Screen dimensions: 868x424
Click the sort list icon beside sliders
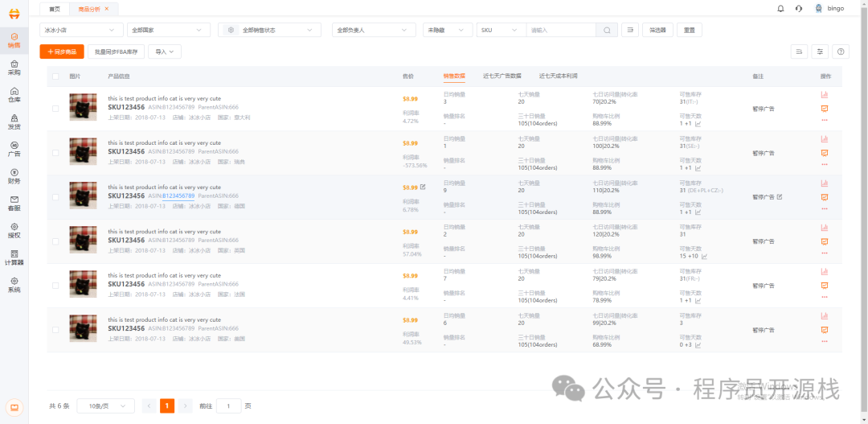[799, 51]
